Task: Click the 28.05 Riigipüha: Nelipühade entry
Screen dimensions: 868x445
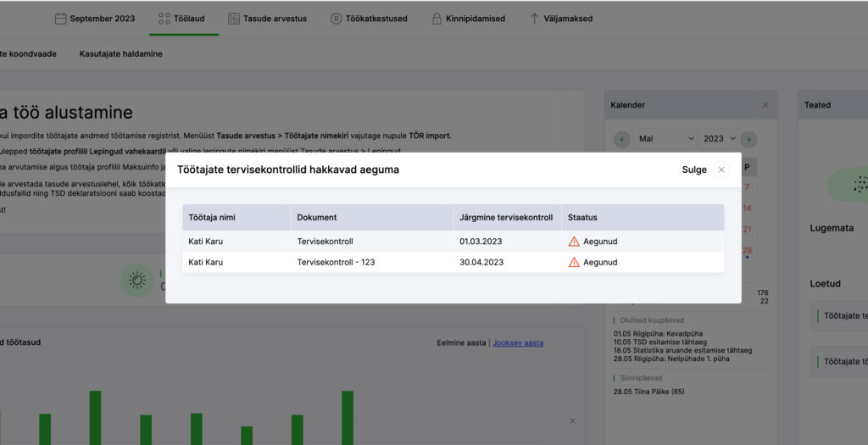Action: pyautogui.click(x=671, y=359)
